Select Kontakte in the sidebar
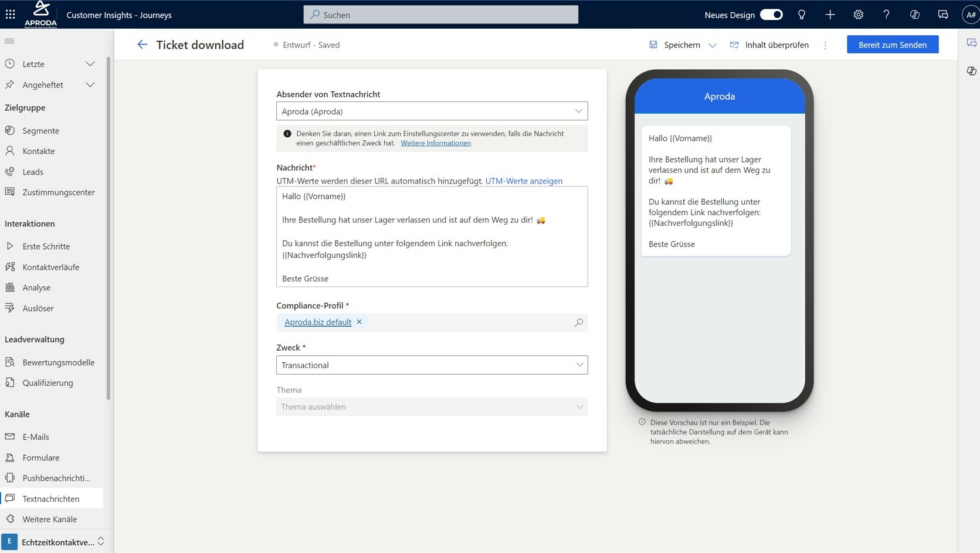Viewport: 980px width, 553px height. (x=38, y=151)
